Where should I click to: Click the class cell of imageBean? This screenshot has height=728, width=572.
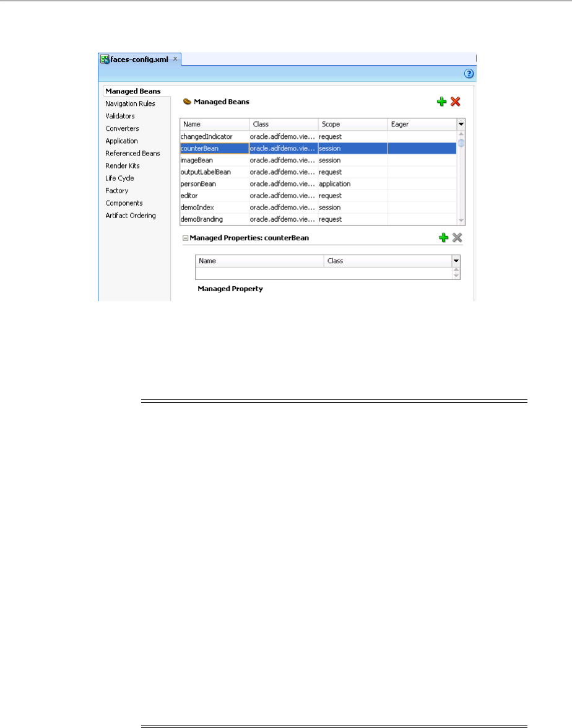[x=284, y=160]
